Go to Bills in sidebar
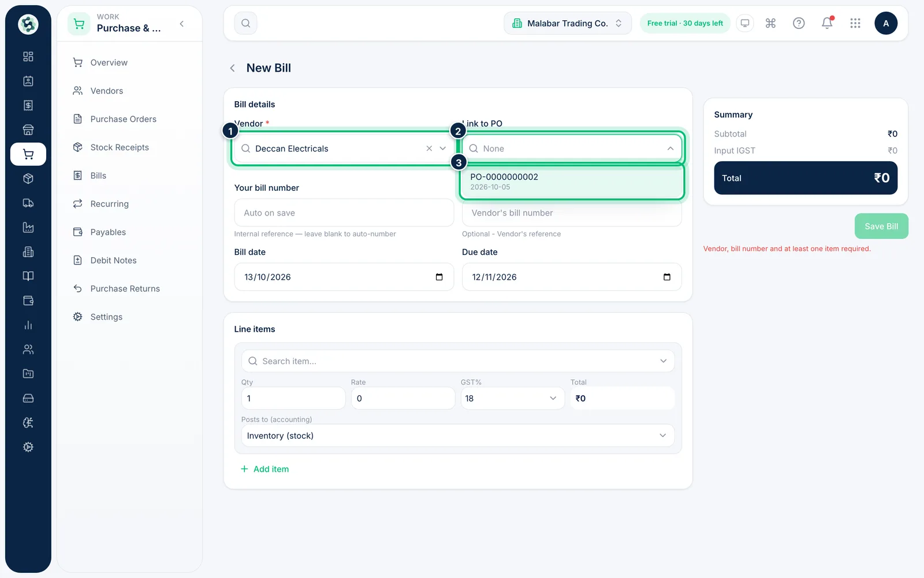The image size is (924, 578). (x=98, y=176)
